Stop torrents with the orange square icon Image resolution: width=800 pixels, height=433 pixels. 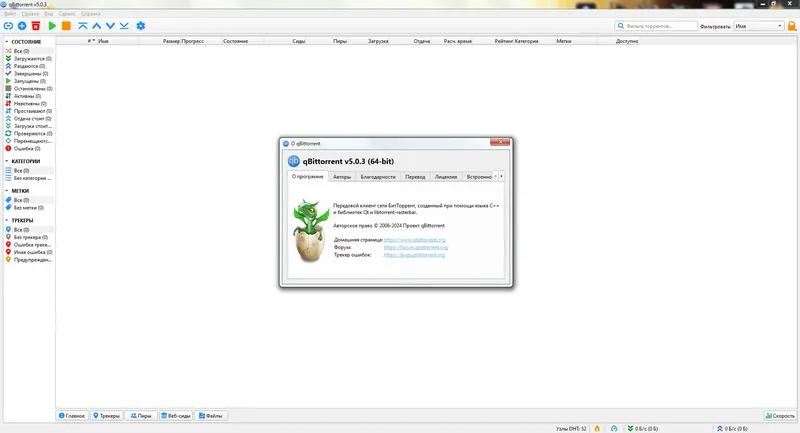click(x=66, y=26)
